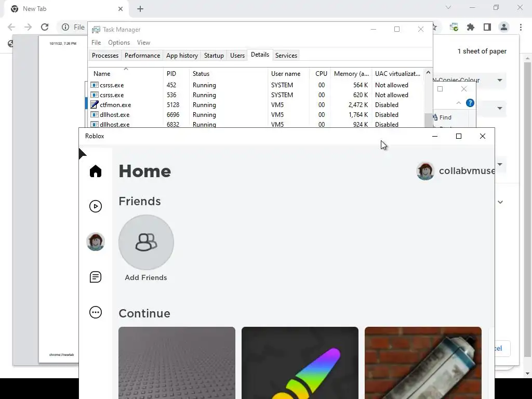Viewport: 532px width, 399px height.
Task: Select csrss.exe row with PID 452
Action: pyautogui.click(x=257, y=85)
